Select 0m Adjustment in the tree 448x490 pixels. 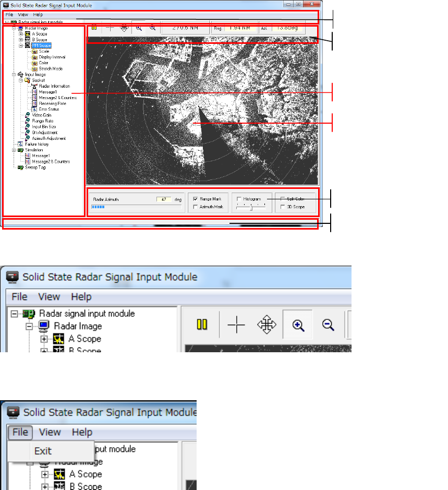[x=45, y=133]
